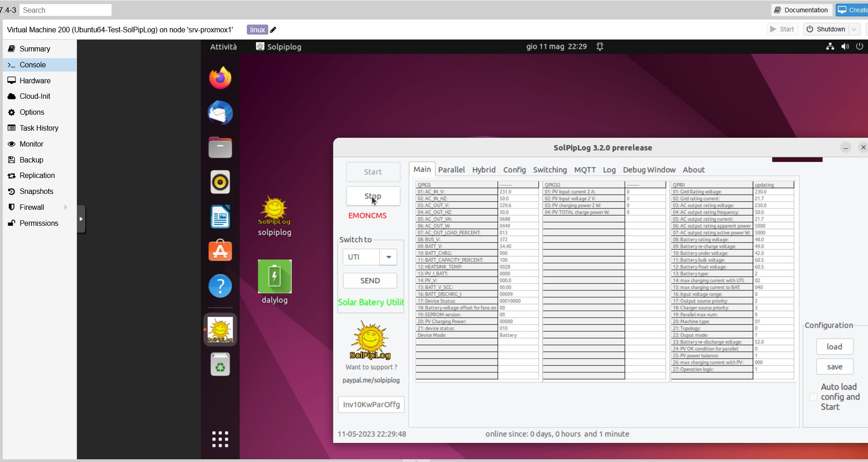Click the save configuration button

[834, 367]
